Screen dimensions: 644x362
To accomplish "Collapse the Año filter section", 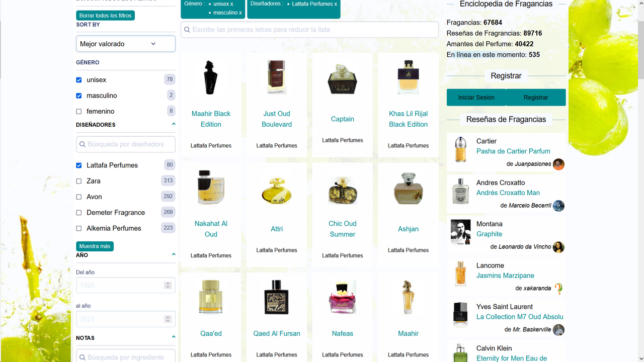I will click(x=174, y=254).
